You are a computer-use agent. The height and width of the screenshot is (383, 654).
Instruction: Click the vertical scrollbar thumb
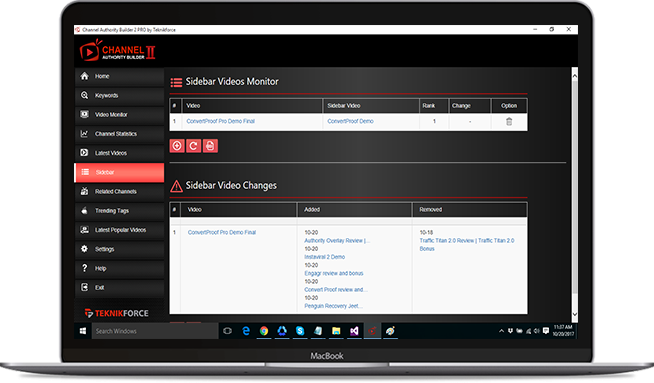pos(575,186)
